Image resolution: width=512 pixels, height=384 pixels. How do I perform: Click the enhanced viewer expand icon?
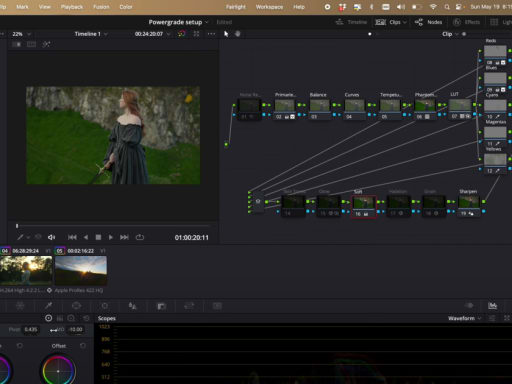(x=196, y=34)
